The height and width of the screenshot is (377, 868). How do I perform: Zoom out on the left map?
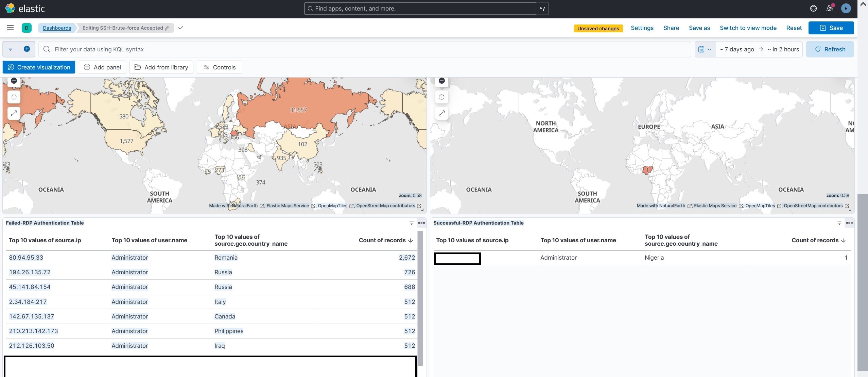click(x=14, y=81)
